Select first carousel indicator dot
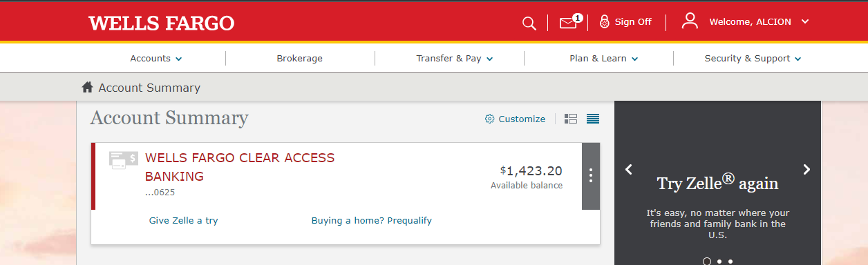The image size is (868, 265). (x=707, y=262)
